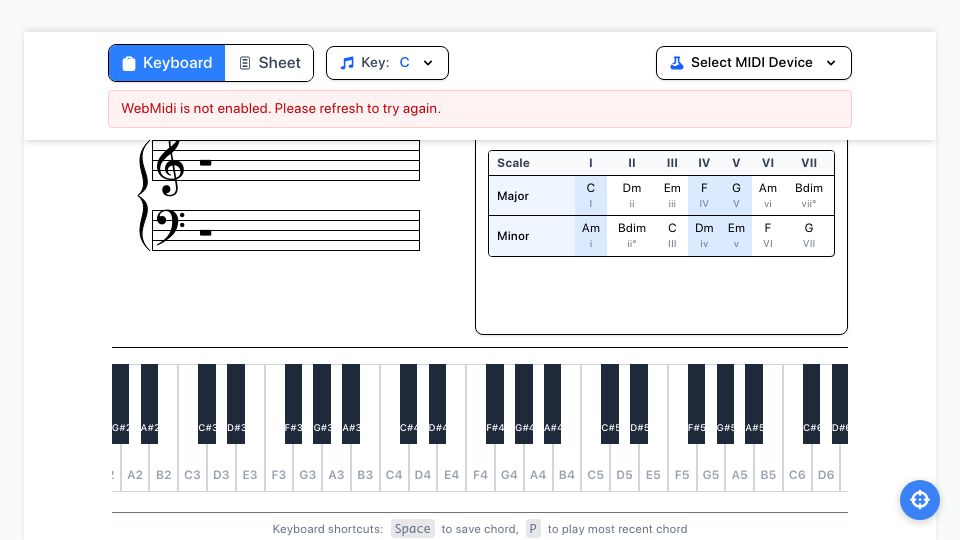Click the Space shortcut key label

[x=413, y=529]
